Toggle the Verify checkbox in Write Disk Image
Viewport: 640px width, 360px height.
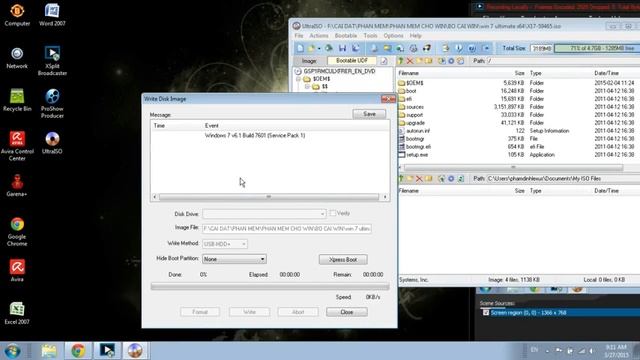coord(333,213)
